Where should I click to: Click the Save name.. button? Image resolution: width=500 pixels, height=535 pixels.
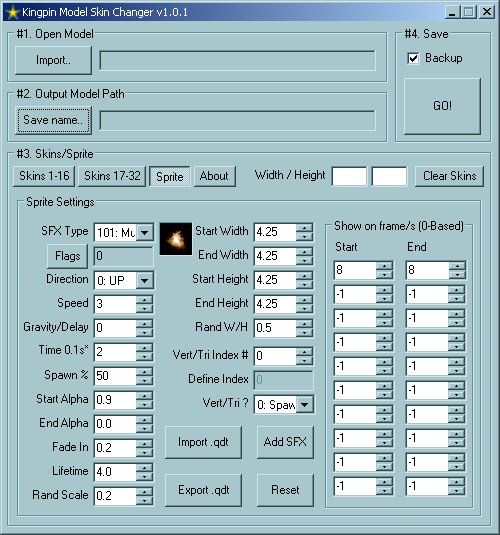[53, 120]
